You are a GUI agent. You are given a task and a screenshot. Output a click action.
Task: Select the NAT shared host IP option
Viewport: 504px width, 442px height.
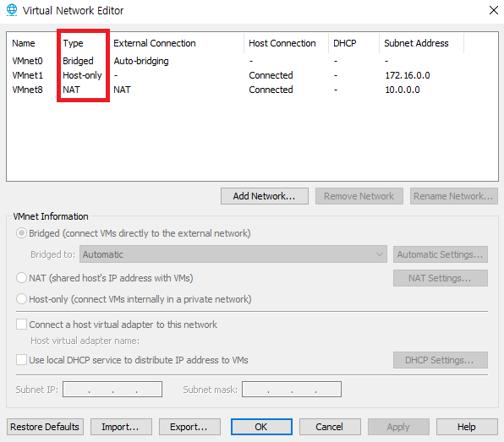(21, 278)
